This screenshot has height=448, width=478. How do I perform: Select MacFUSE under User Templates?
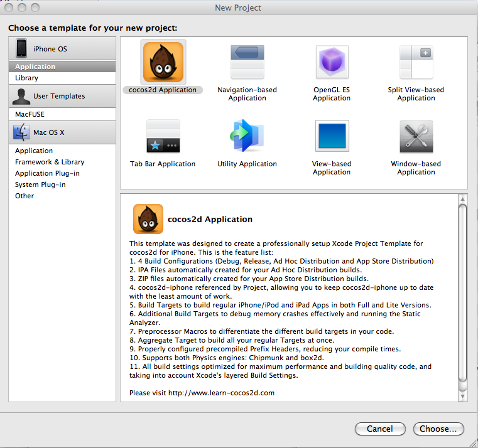click(62, 114)
